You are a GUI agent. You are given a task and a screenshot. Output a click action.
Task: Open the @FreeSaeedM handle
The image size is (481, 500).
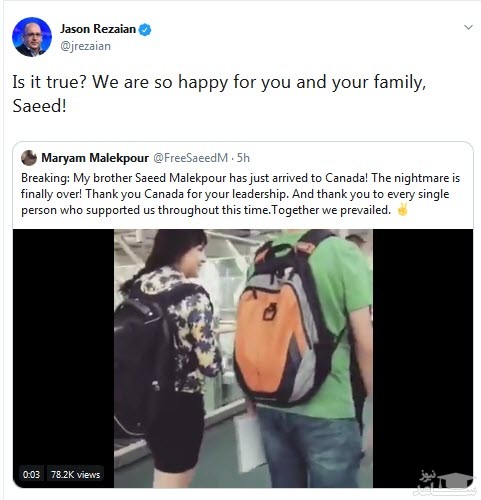190,158
